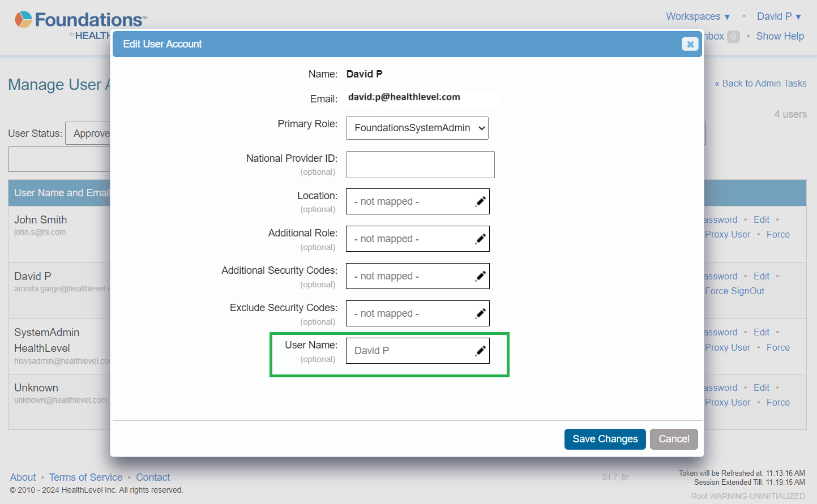
Task: Close the Edit User Account dialog
Action: pyautogui.click(x=690, y=44)
